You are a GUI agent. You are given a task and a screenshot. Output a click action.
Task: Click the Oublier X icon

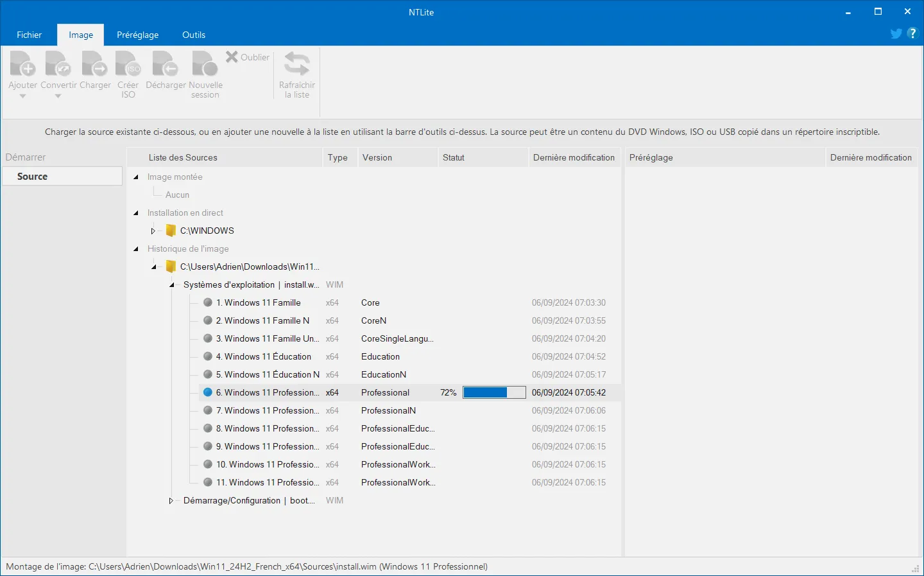(x=232, y=57)
